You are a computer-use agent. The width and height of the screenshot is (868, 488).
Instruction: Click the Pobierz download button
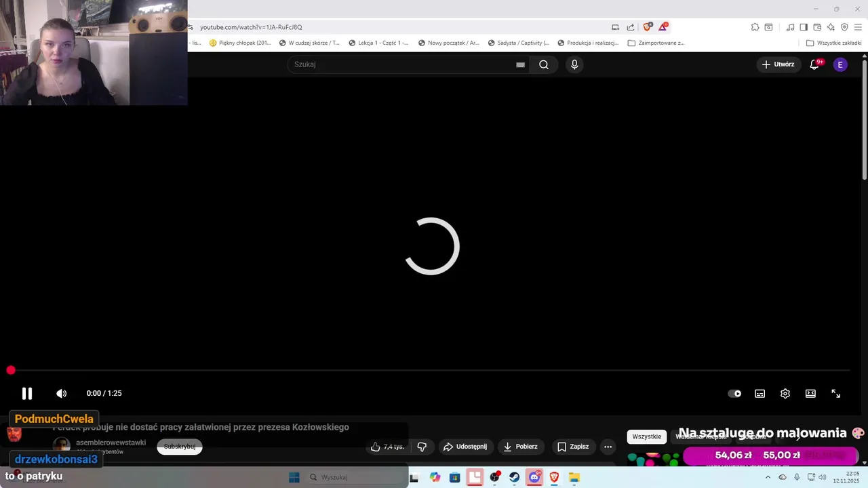click(521, 447)
